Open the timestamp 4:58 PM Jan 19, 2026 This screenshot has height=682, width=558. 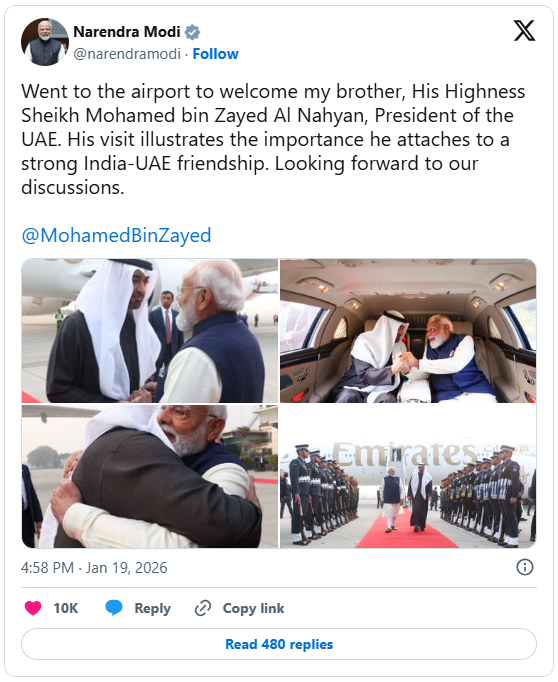coord(94,568)
